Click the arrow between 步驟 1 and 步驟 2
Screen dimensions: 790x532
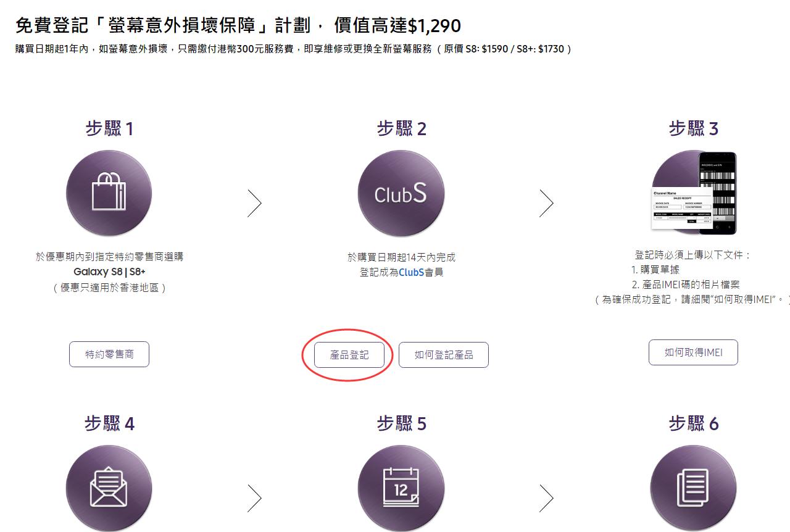[255, 202]
